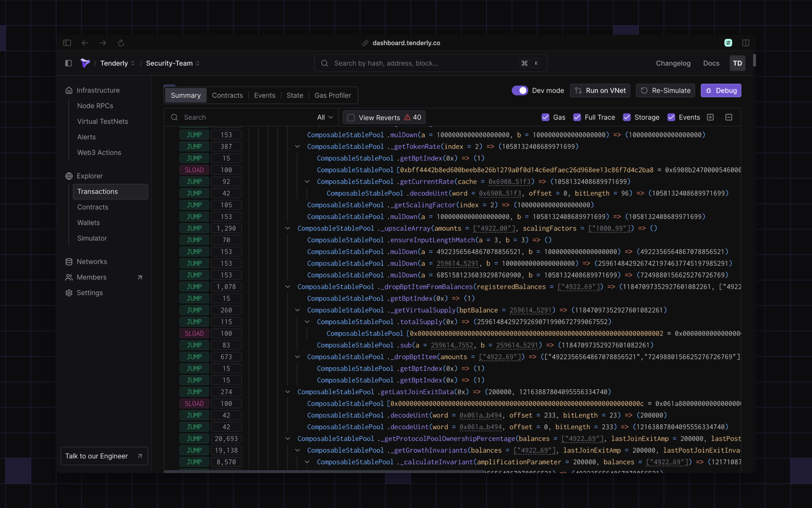Switch to the Gas Profiler tab
Screen dimensions: 812x508
click(x=333, y=95)
